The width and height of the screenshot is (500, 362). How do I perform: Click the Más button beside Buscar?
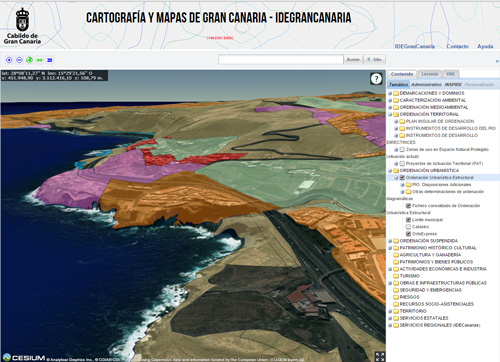tap(375, 59)
